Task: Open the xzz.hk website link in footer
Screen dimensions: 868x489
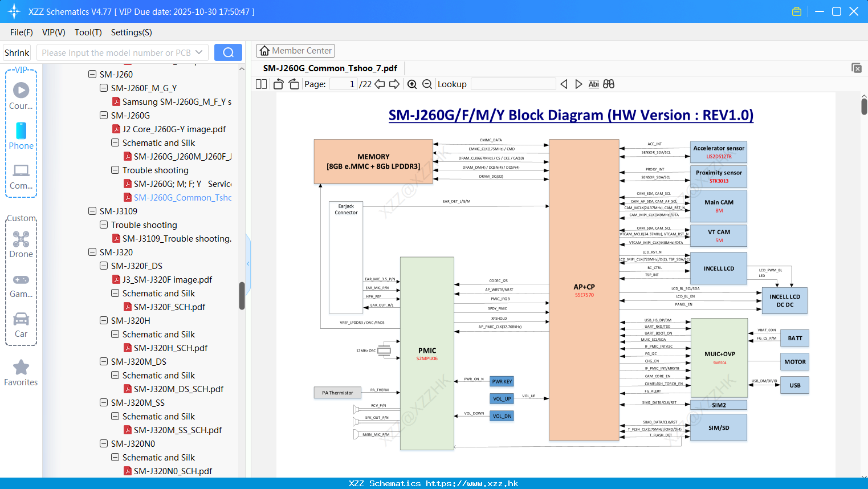Action: [472, 483]
